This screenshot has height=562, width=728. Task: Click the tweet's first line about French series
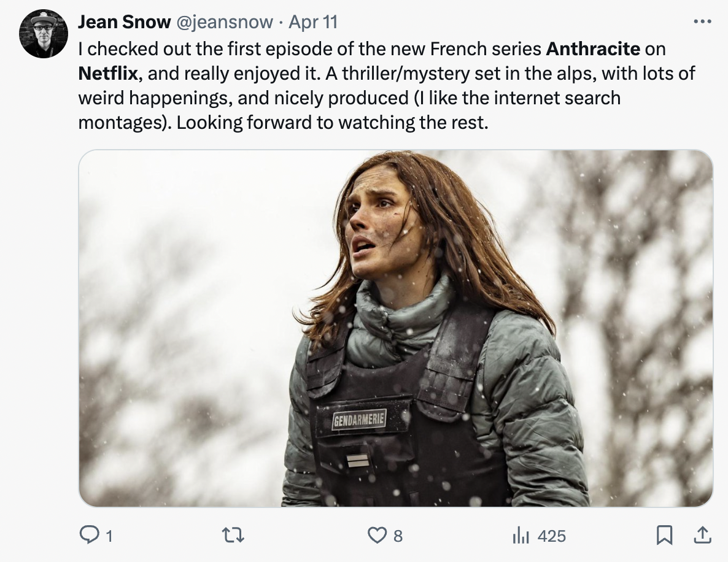[x=372, y=48]
